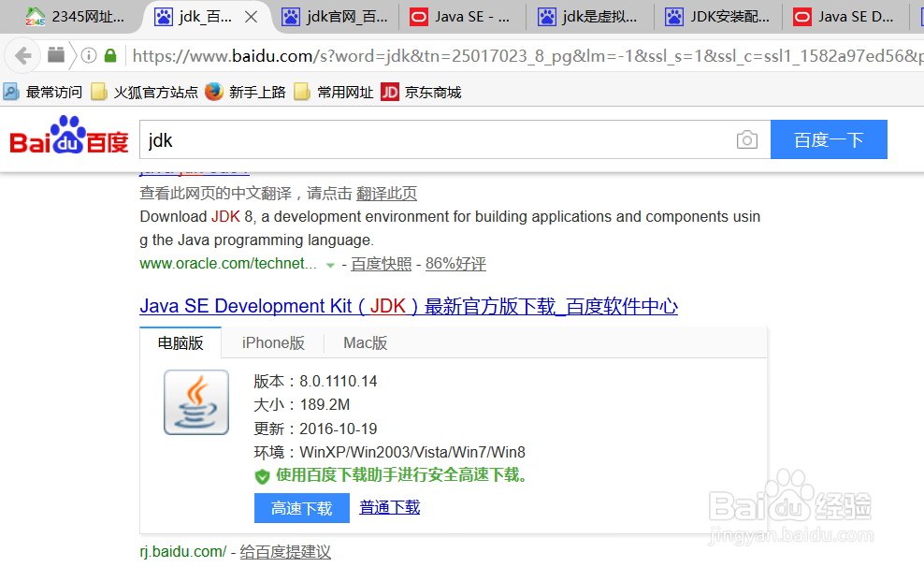Click the rj.baidu.com/ green URL
The width and height of the screenshot is (924, 567).
[x=182, y=552]
